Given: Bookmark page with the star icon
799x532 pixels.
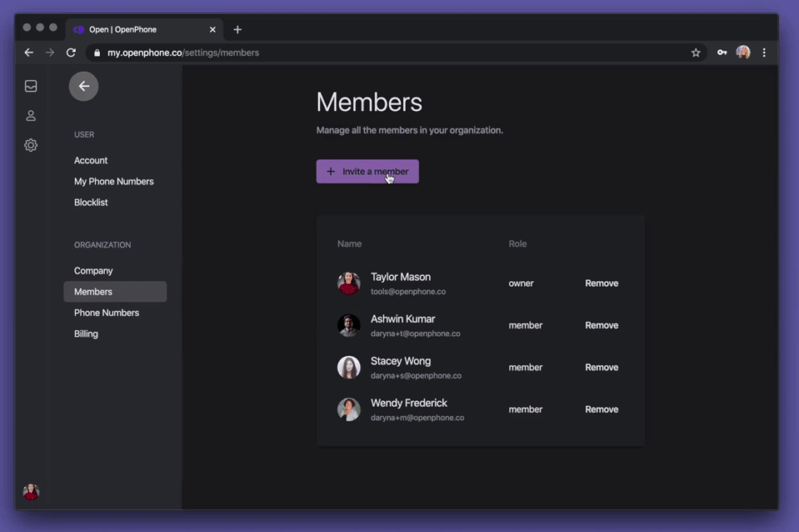Looking at the screenshot, I should pyautogui.click(x=696, y=53).
